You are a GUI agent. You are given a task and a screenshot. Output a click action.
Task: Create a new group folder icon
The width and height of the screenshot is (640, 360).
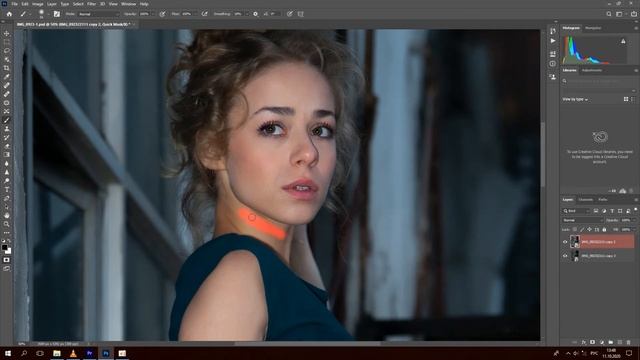[x=611, y=342]
